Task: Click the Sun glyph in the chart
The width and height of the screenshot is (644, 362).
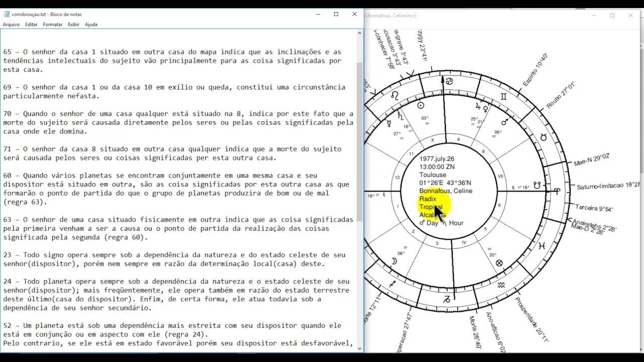Action: [x=421, y=106]
